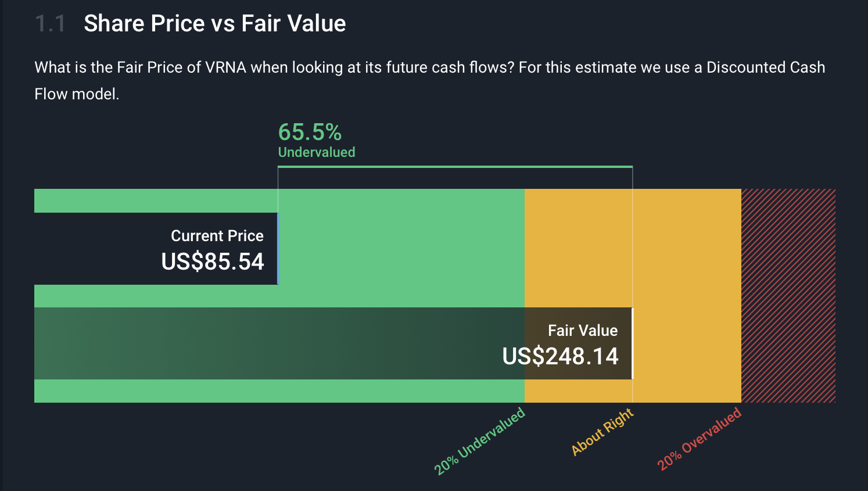Click the "20% Undervalued" axis label
Image resolution: width=868 pixels, height=491 pixels.
click(x=480, y=441)
